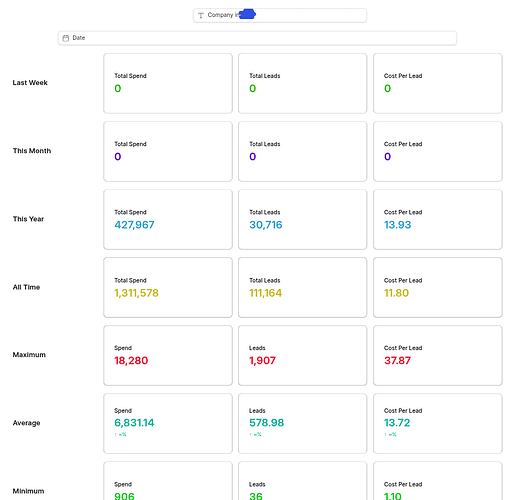
Task: Click the This Year Total Spend value 427,967
Action: (x=134, y=225)
